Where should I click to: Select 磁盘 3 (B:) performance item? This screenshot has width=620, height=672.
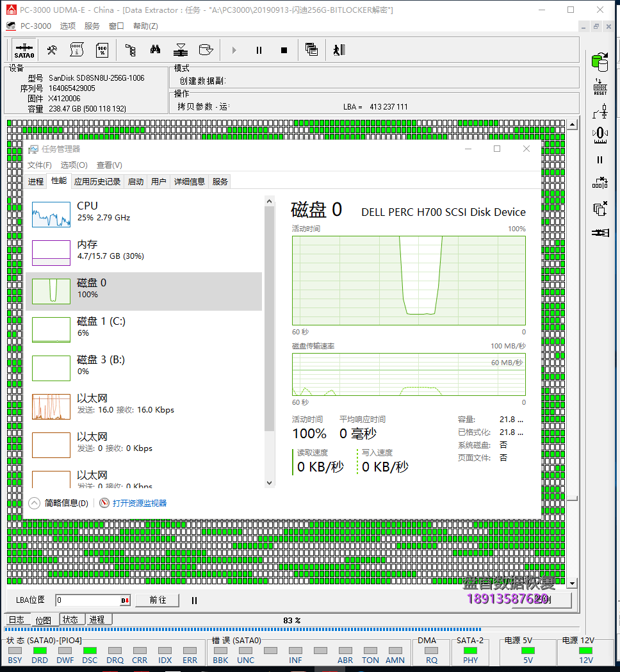(143, 368)
